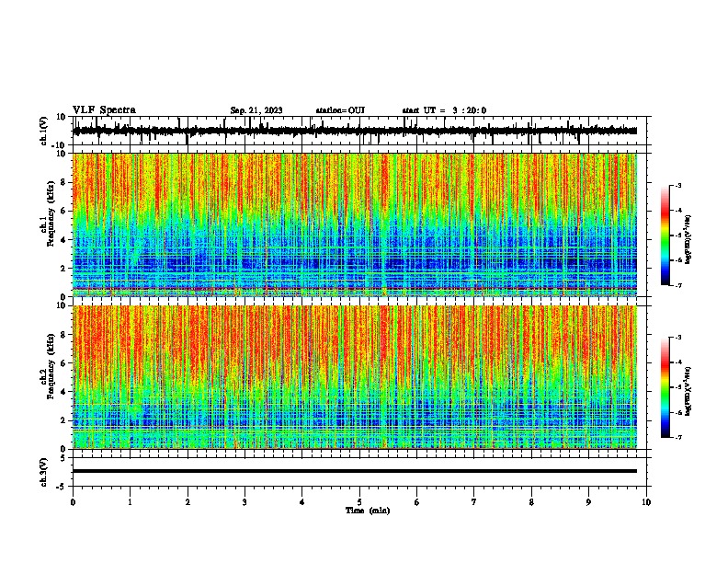This screenshot has width=728, height=563.
Task: Click the "start UT = 3 :20: 0" text
Action: (x=444, y=110)
